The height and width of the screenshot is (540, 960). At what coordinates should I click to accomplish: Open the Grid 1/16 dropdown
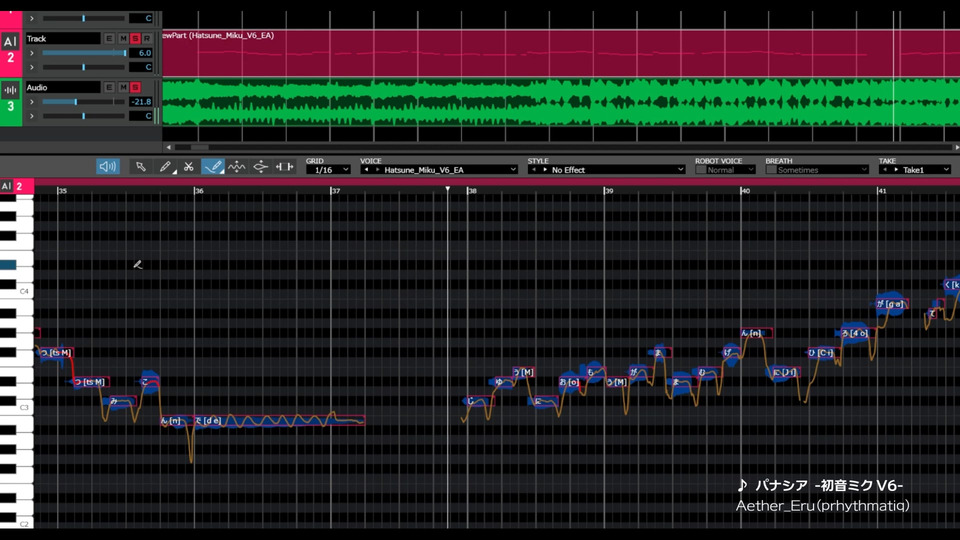(x=327, y=170)
